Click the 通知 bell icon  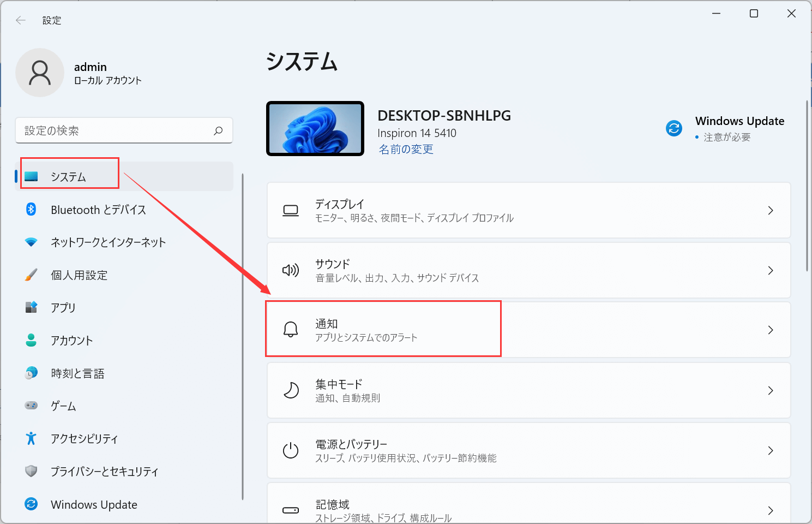click(291, 329)
